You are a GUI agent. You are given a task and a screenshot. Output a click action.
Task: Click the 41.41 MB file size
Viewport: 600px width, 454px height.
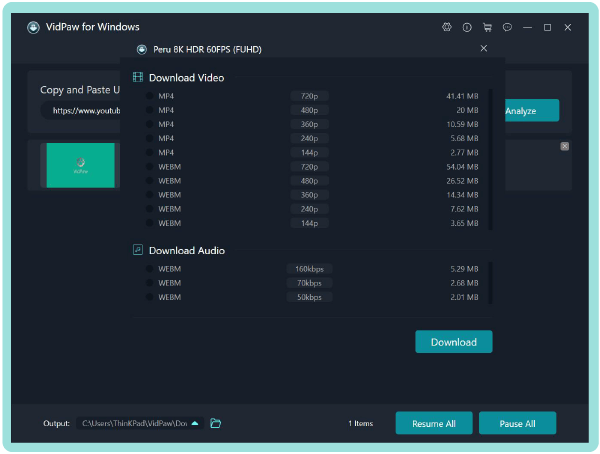click(462, 96)
